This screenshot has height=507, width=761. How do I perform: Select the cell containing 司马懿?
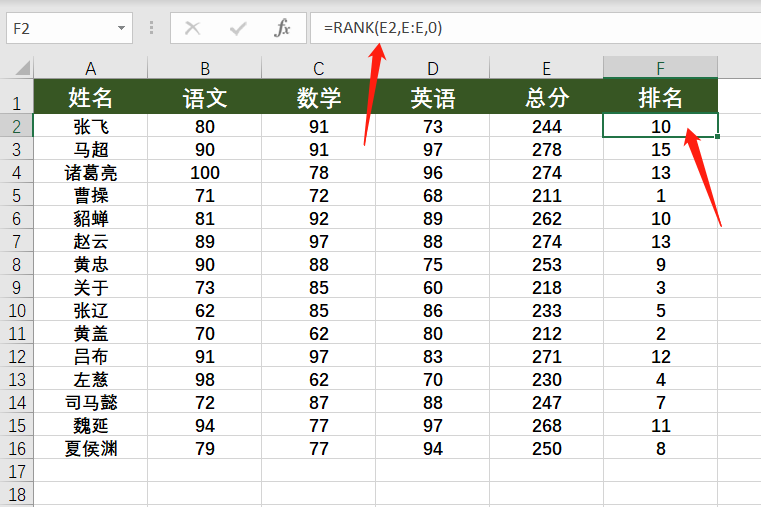tap(90, 402)
